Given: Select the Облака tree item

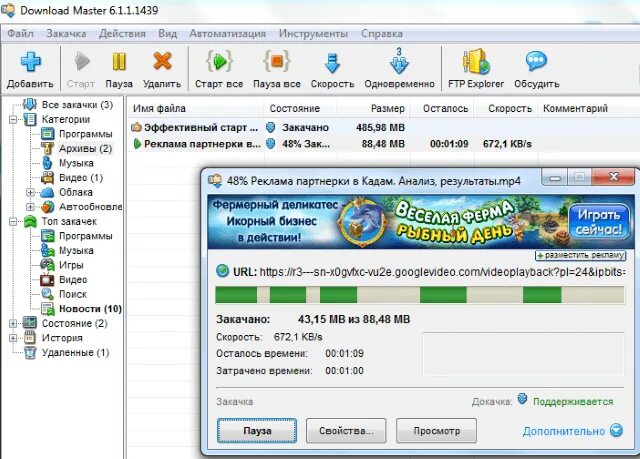Looking at the screenshot, I should click(x=76, y=192).
